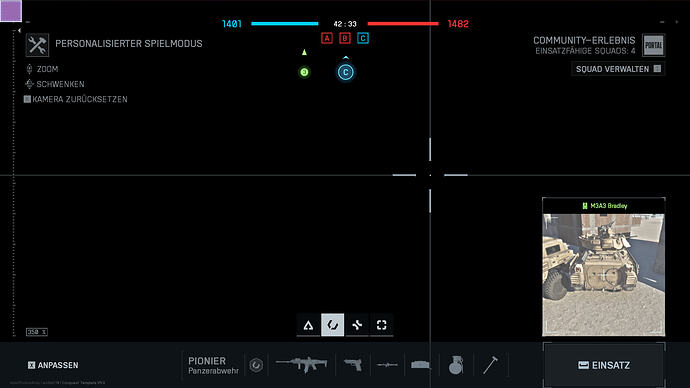Open Squad Verwalten
The height and width of the screenshot is (388, 690).
pos(618,69)
